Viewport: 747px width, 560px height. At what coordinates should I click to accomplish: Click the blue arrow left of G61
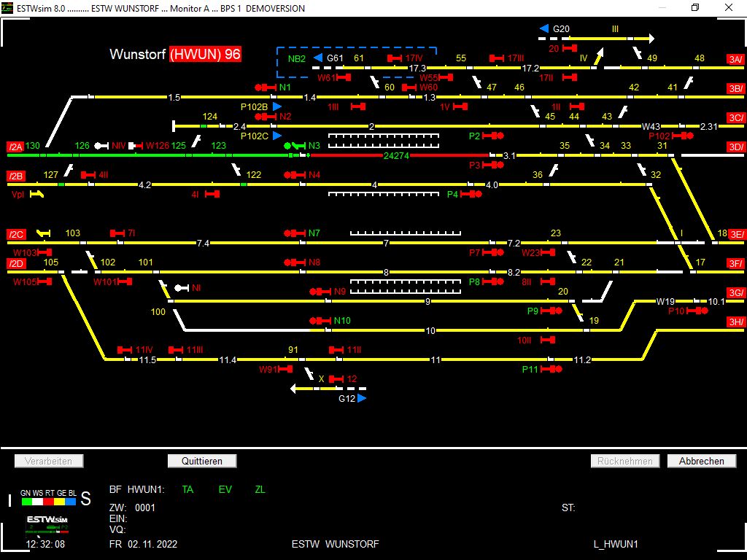(x=317, y=57)
